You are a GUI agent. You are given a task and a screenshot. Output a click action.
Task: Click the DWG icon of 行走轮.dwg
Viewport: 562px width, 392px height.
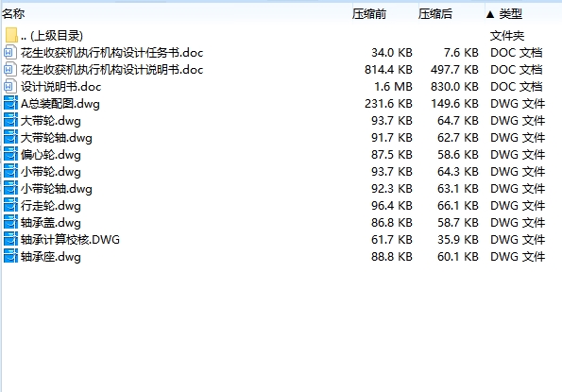point(10,206)
